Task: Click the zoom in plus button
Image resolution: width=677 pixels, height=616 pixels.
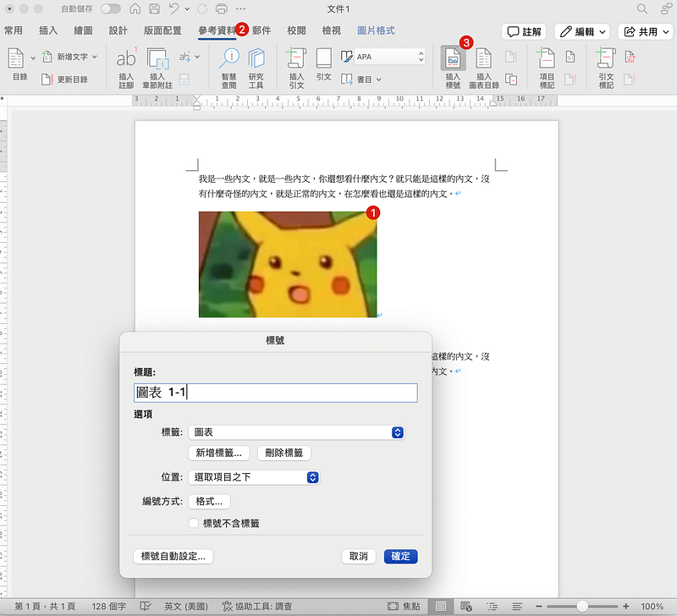Action: pyautogui.click(x=626, y=606)
